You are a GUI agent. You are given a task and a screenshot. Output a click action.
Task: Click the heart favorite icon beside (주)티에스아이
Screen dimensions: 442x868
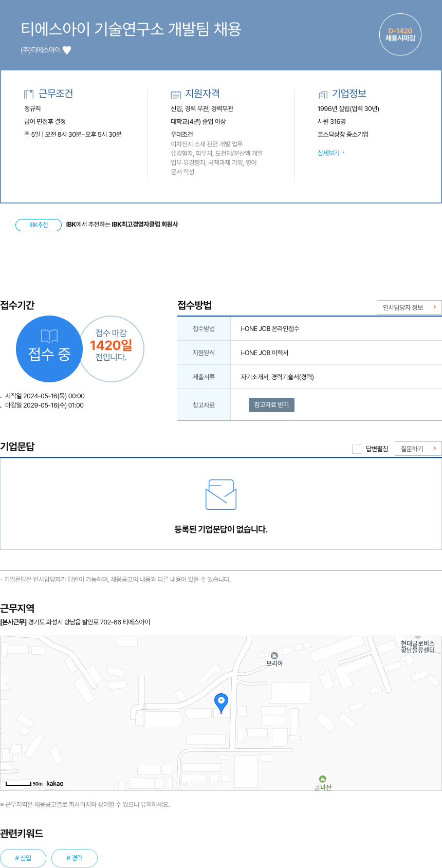point(67,50)
